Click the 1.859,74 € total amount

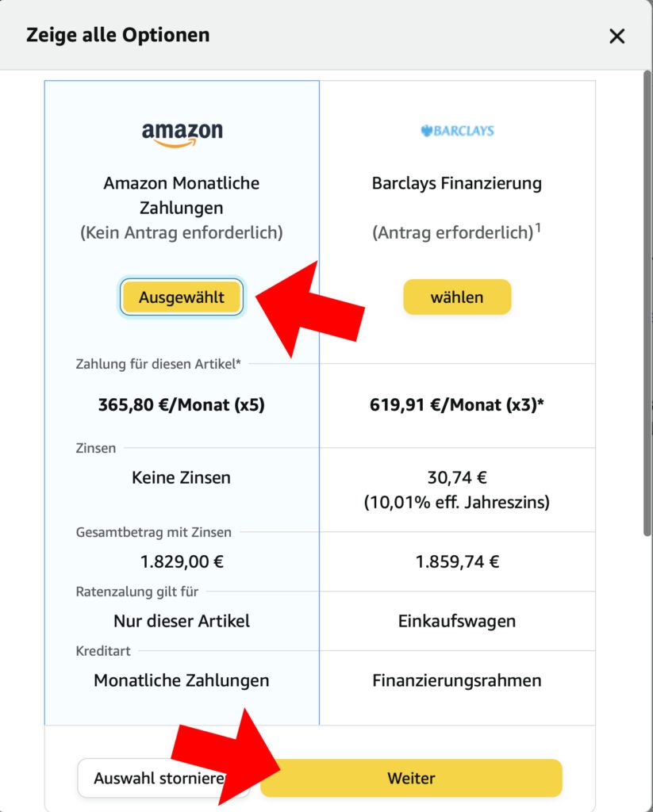click(x=457, y=562)
